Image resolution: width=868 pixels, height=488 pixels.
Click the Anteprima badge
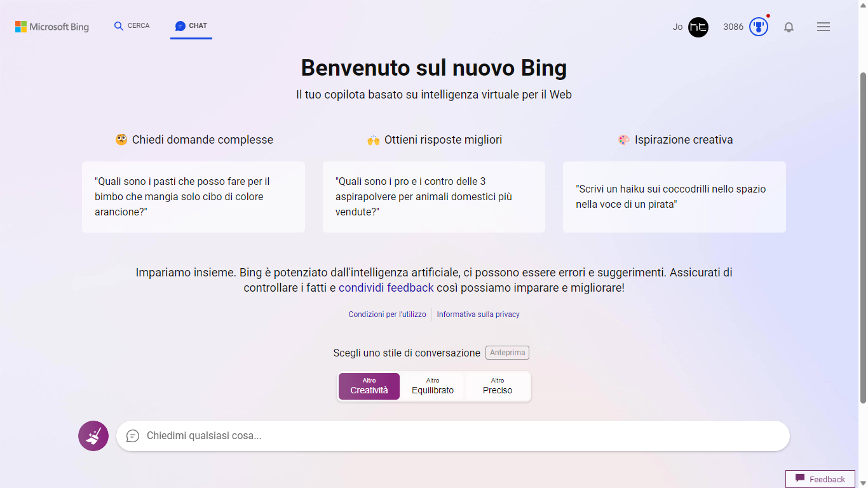tap(507, 353)
